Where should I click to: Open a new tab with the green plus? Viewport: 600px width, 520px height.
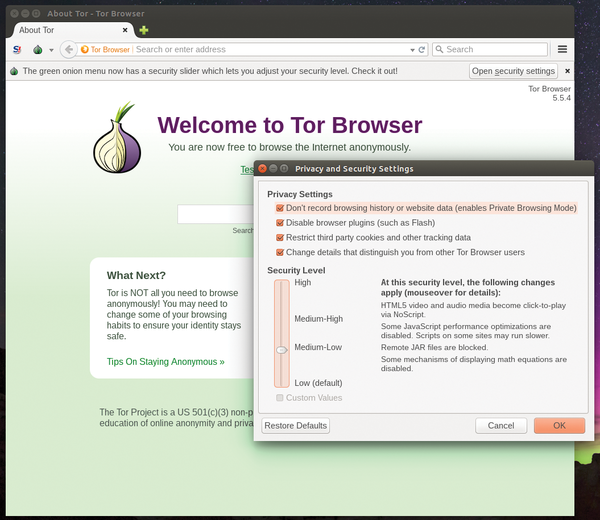pyautogui.click(x=144, y=30)
